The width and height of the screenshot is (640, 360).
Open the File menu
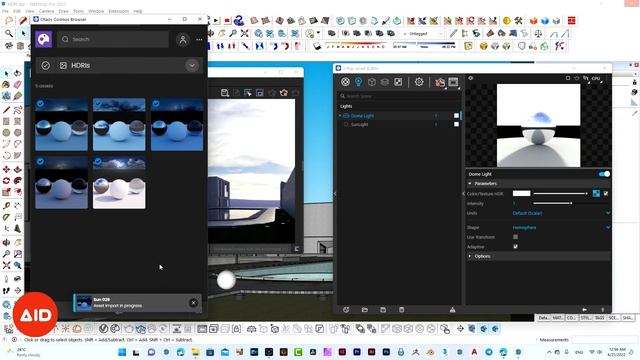pos(5,11)
